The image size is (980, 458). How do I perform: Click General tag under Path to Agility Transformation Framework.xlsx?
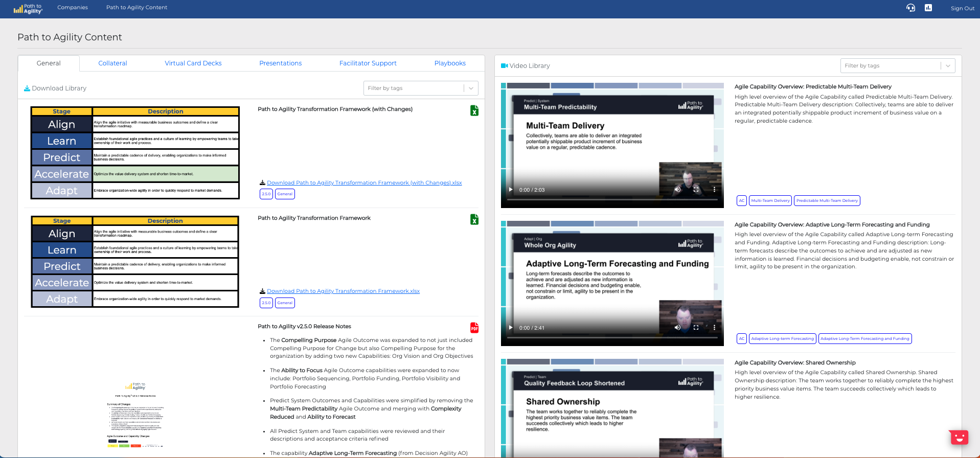pos(285,303)
